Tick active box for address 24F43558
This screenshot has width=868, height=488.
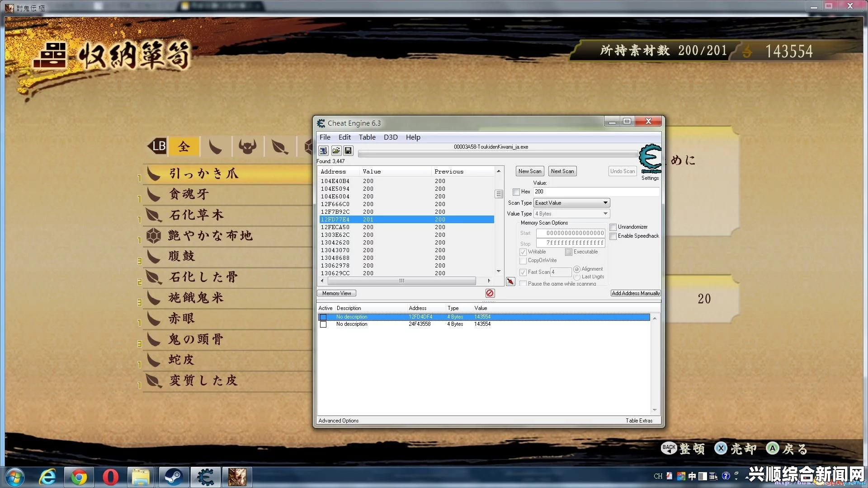(x=323, y=324)
